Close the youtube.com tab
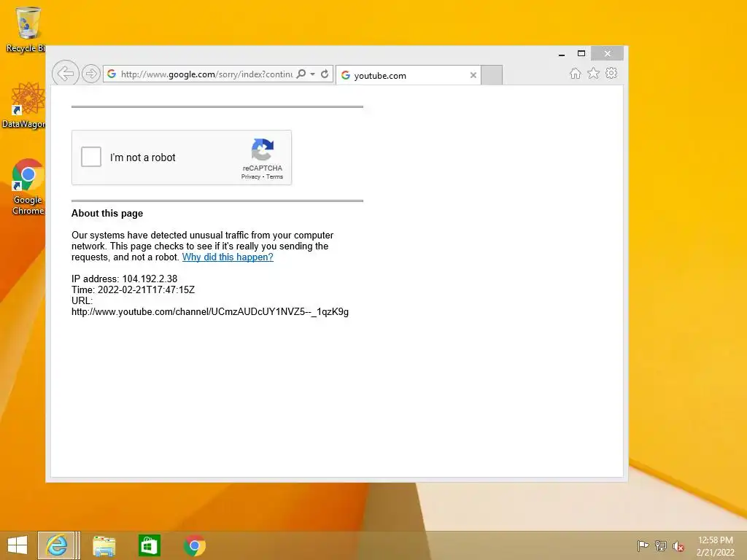This screenshot has width=747, height=560. pos(473,75)
